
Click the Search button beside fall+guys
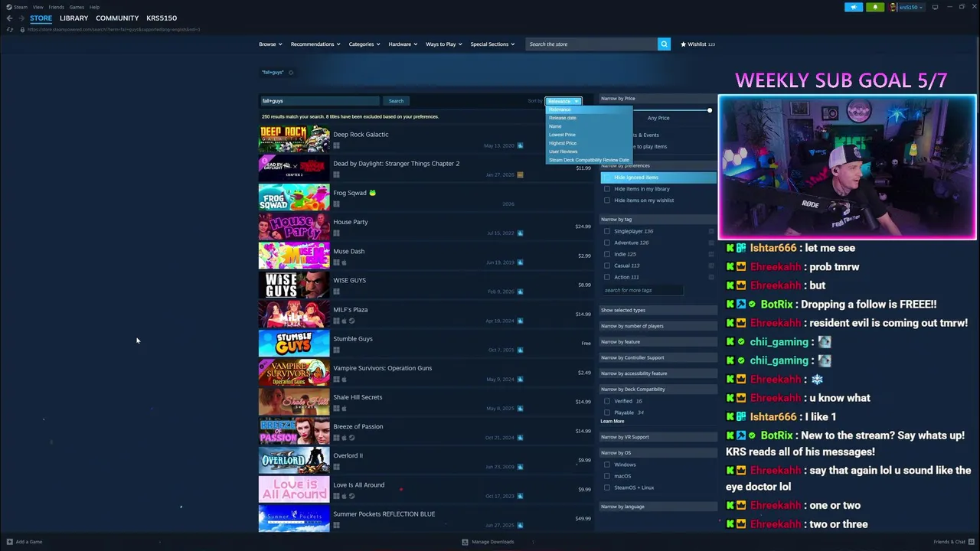click(396, 101)
